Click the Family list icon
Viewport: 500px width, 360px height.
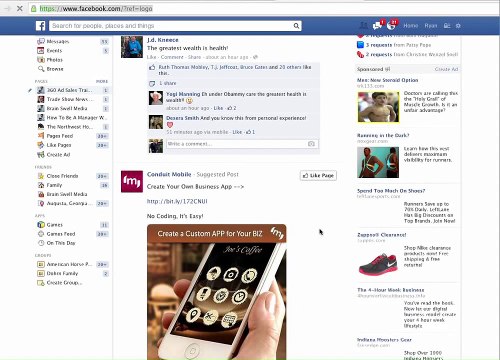click(41, 185)
